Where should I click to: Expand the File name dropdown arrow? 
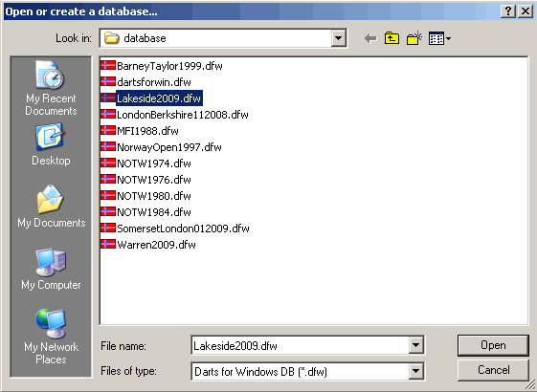pyautogui.click(x=415, y=345)
